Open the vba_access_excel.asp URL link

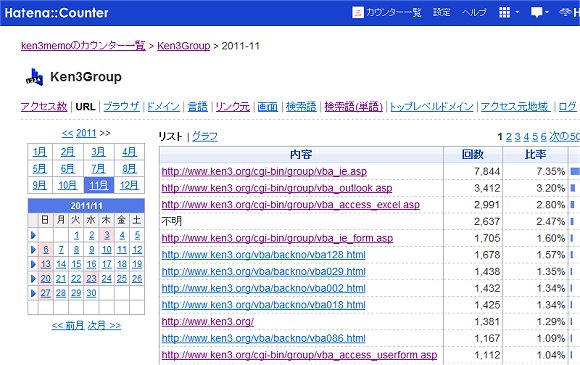point(291,205)
